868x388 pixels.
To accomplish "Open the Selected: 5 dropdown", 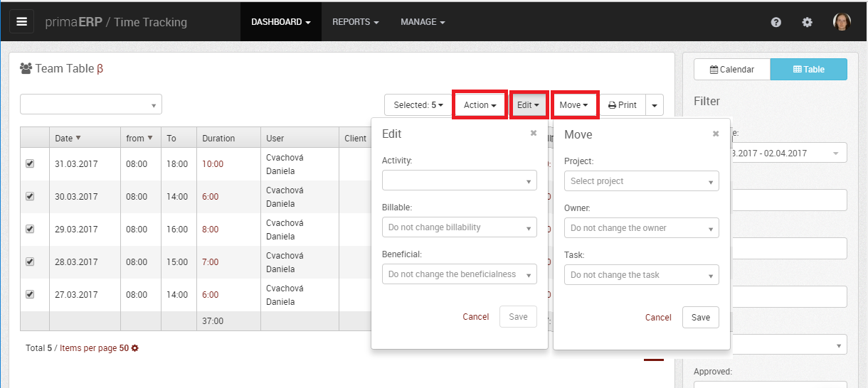I will click(418, 104).
